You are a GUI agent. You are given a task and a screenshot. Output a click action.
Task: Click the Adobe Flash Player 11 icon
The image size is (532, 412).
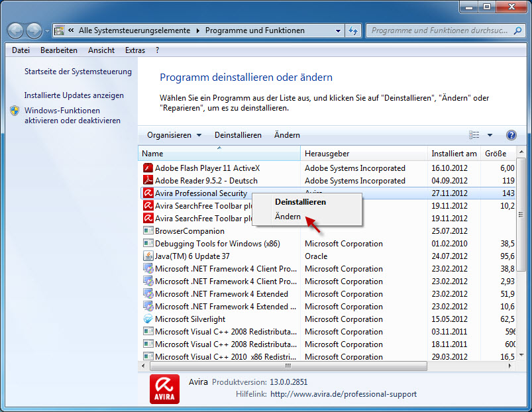[148, 168]
